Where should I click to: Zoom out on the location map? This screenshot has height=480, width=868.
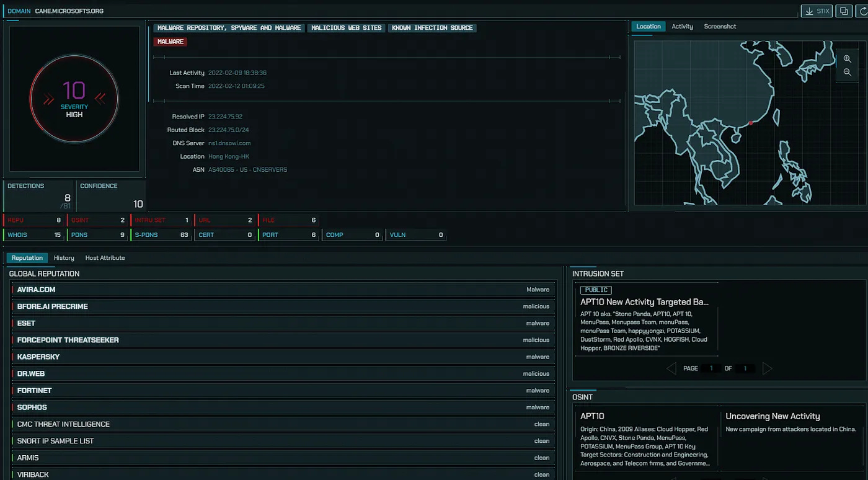pyautogui.click(x=848, y=73)
